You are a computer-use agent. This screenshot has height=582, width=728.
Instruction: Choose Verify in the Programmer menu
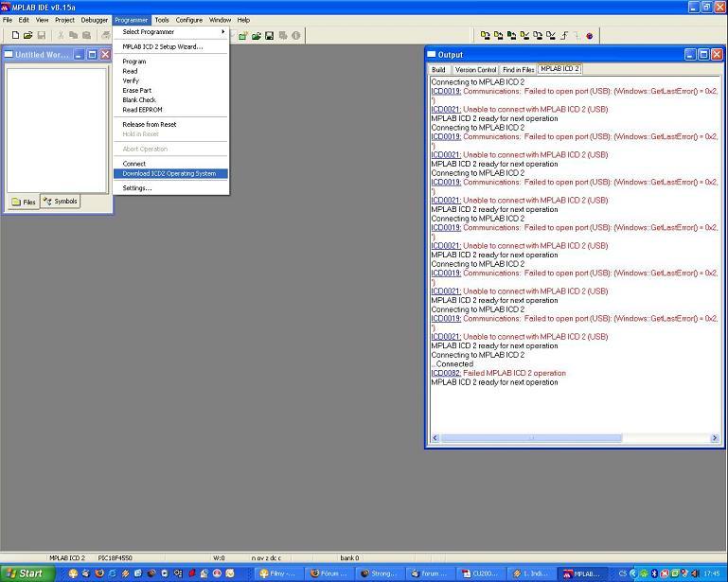(170, 80)
